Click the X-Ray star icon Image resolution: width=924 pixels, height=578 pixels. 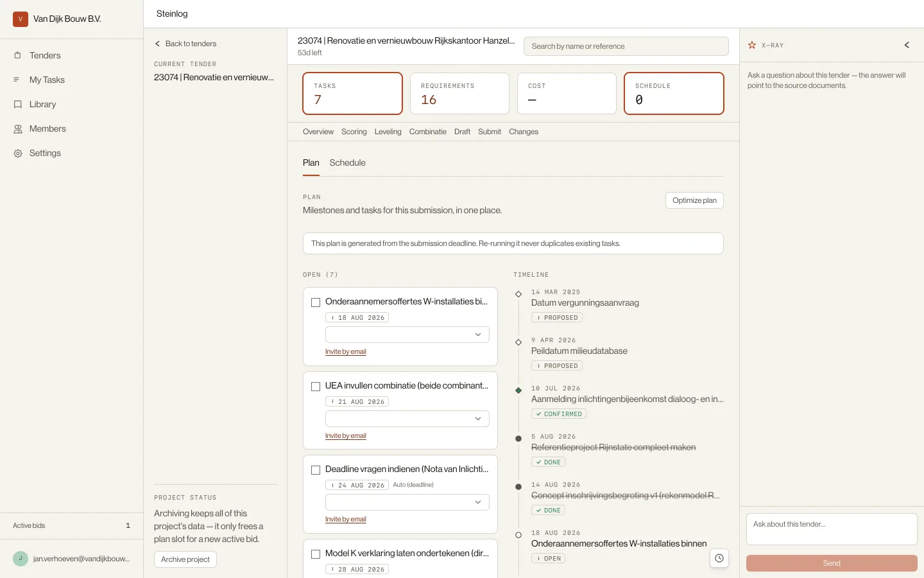tap(752, 45)
